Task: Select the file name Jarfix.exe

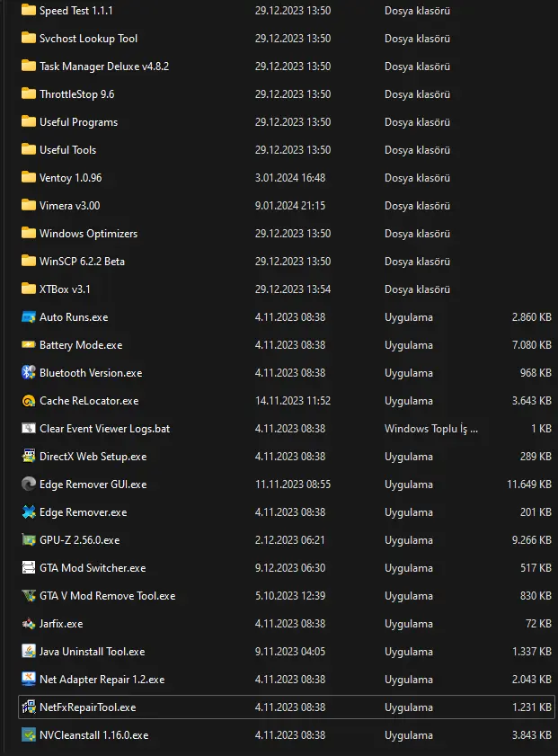Action: 61,624
